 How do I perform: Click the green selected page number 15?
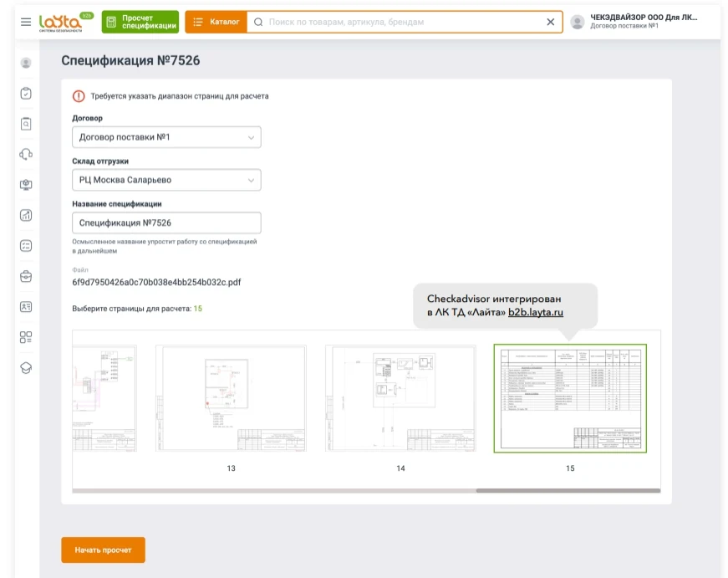[x=198, y=309]
